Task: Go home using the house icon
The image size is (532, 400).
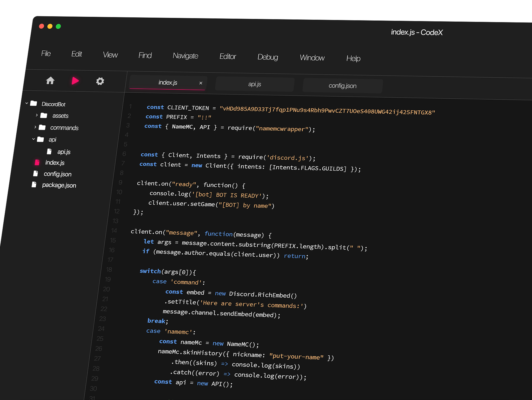Action: (50, 81)
